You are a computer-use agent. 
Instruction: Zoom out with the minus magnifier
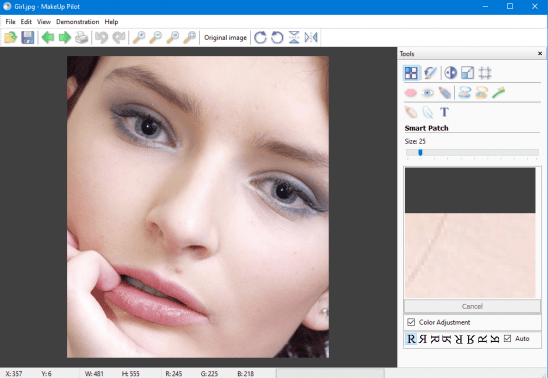(156, 37)
